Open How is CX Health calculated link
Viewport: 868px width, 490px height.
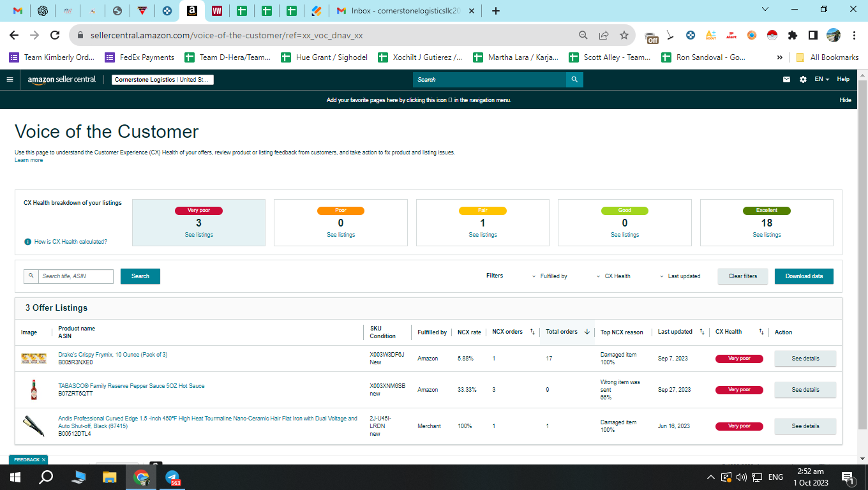point(71,242)
